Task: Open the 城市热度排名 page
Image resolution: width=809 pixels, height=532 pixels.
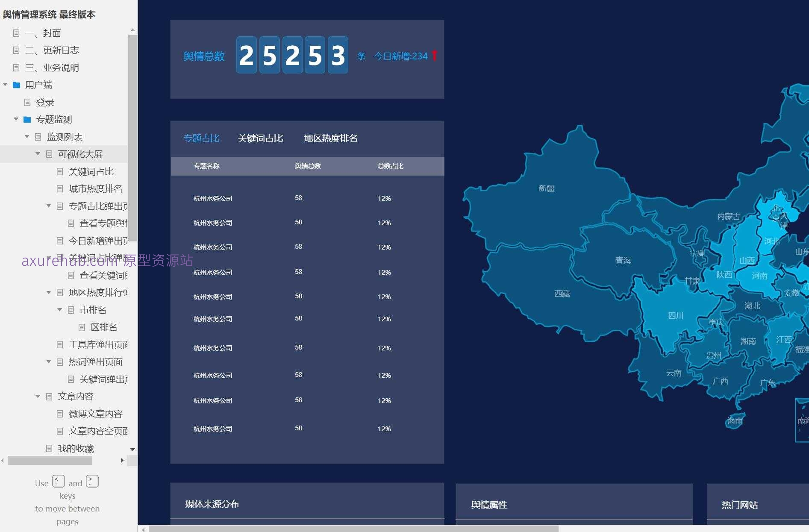Action: click(95, 189)
